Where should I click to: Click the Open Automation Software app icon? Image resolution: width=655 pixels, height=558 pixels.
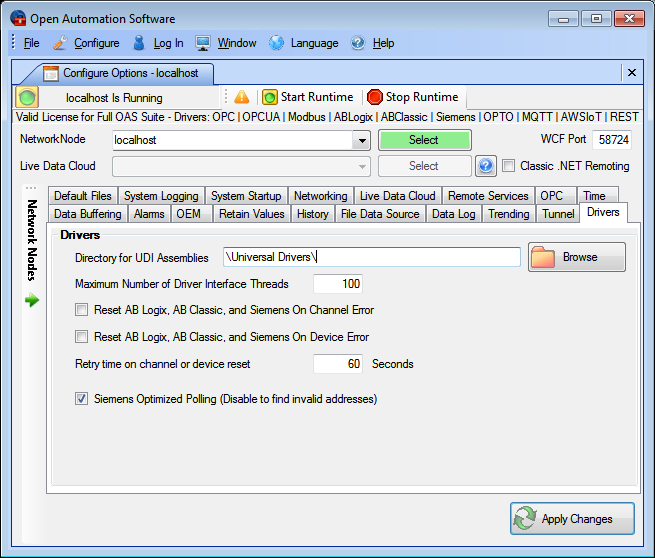coord(18,18)
